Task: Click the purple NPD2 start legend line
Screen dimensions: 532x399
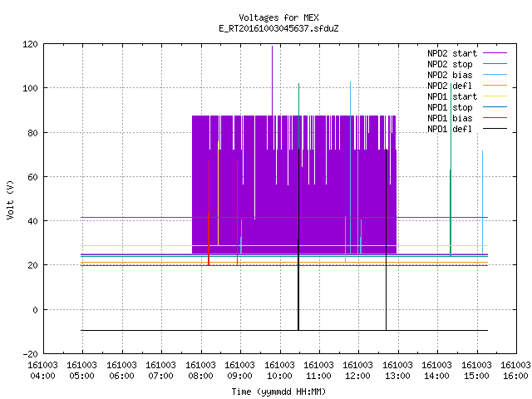Action: pos(495,53)
